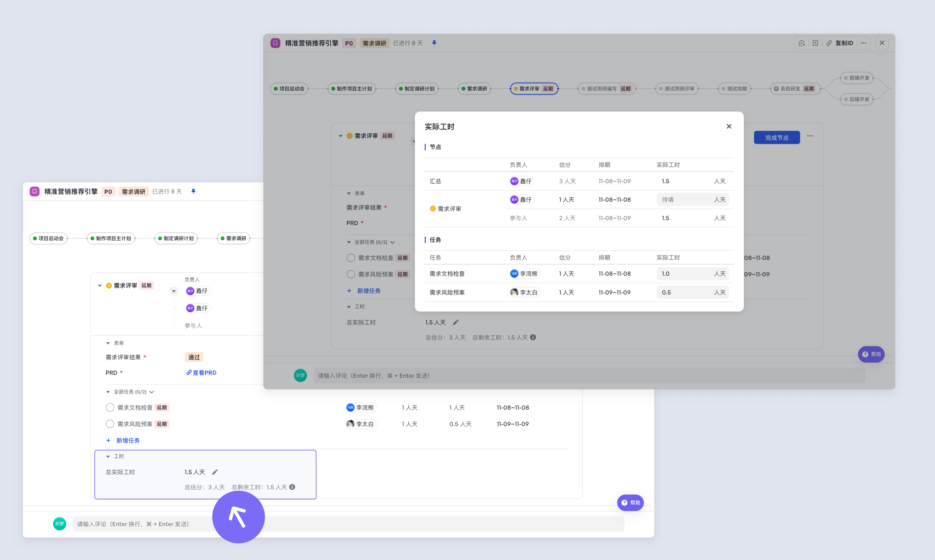The image size is (935, 560).
Task: Select the 后端开发 workflow node
Action: click(857, 99)
